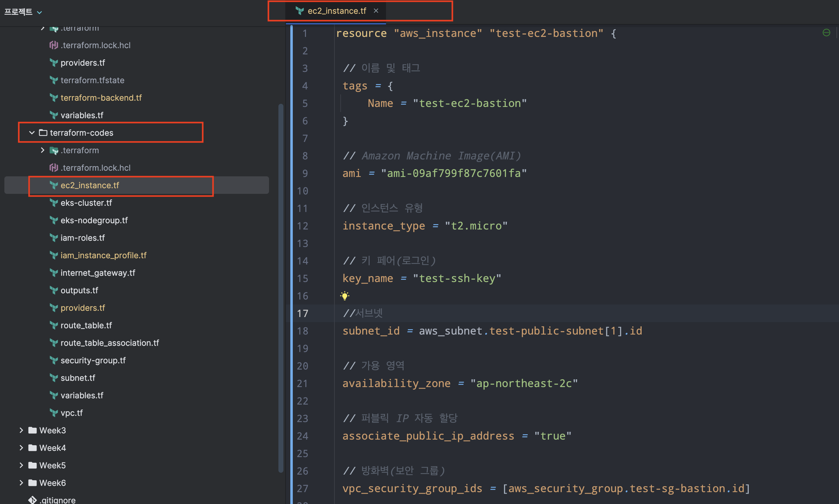Click the green inspection status icon
Screen dimensions: 839x504
[x=826, y=33]
